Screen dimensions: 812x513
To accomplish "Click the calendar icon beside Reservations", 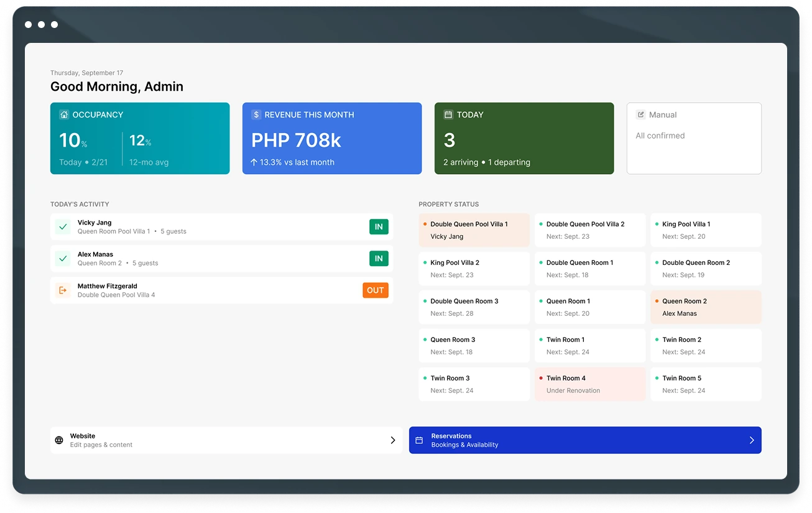I will click(419, 440).
